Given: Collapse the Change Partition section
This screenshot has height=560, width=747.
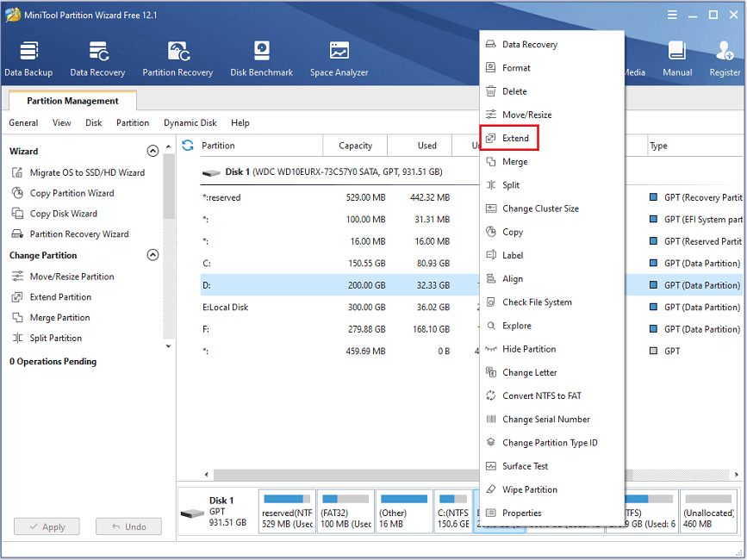Looking at the screenshot, I should [153, 255].
